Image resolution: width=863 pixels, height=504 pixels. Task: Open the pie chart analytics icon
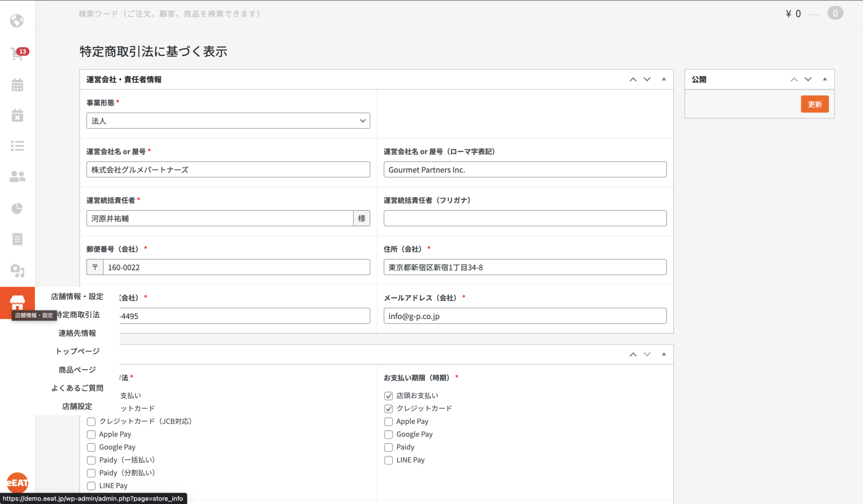coord(17,208)
